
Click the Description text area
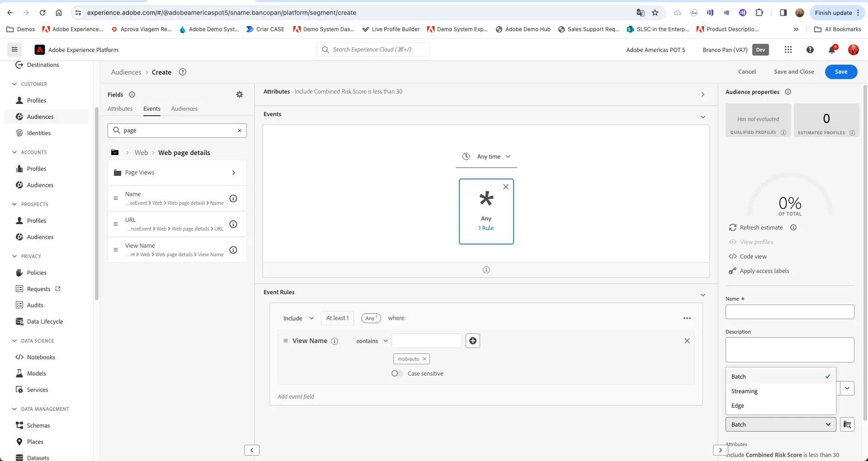[x=790, y=350]
